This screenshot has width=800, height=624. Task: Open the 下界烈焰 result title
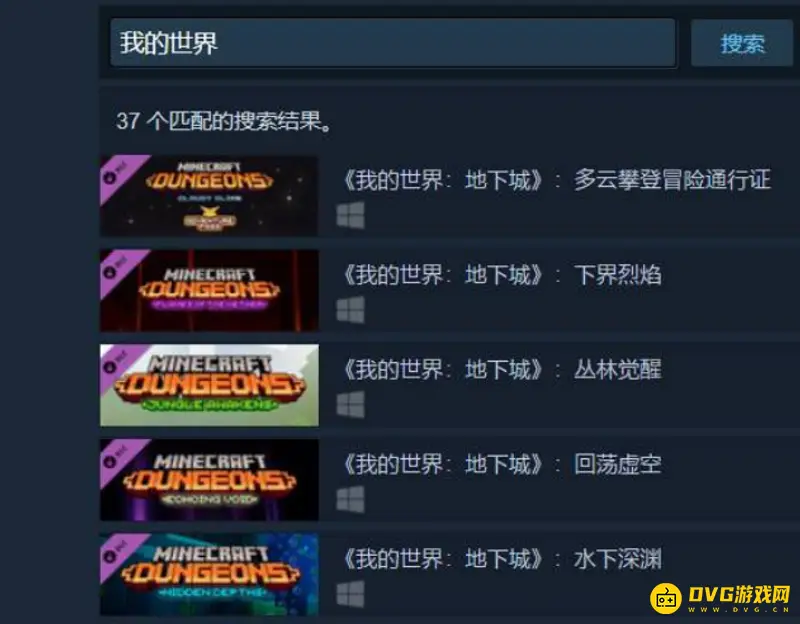click(502, 275)
